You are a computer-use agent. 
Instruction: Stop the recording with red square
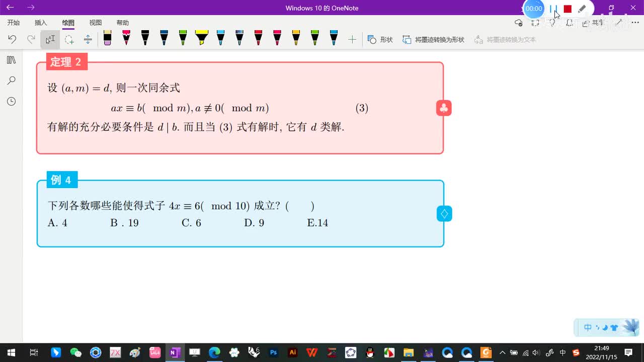pos(568,9)
